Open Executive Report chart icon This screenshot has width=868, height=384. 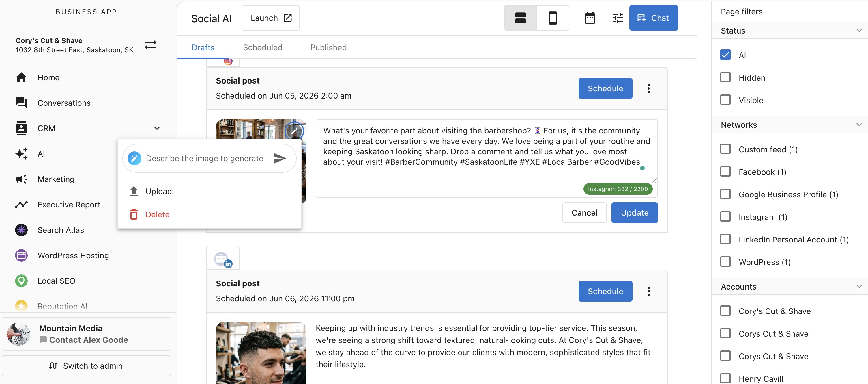[21, 205]
